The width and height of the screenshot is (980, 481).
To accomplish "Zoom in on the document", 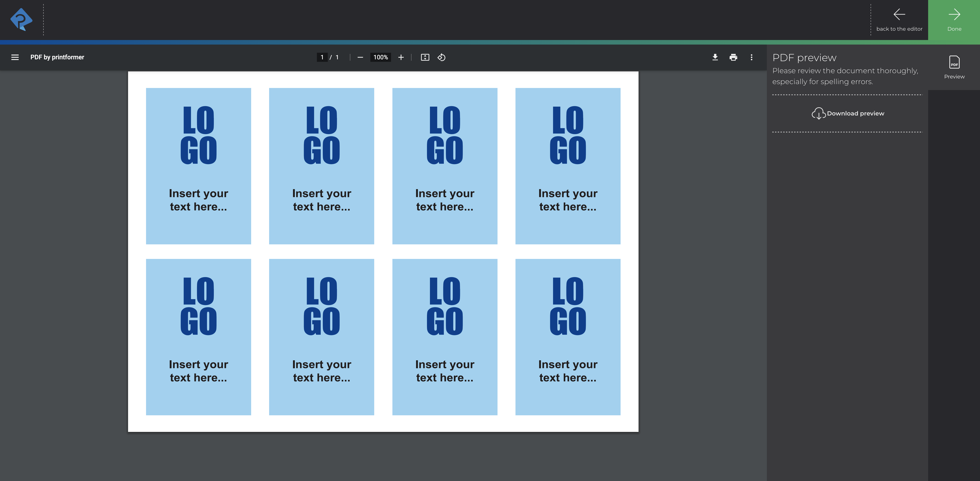I will tap(401, 57).
